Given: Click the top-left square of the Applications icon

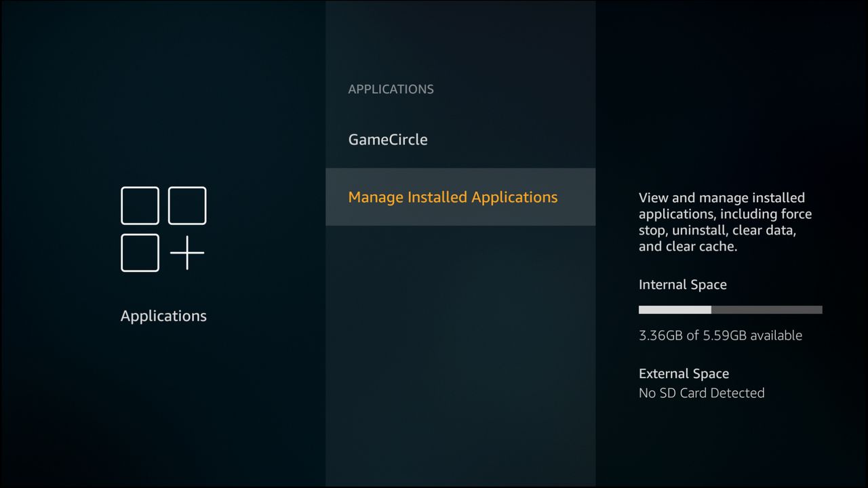Looking at the screenshot, I should [140, 205].
